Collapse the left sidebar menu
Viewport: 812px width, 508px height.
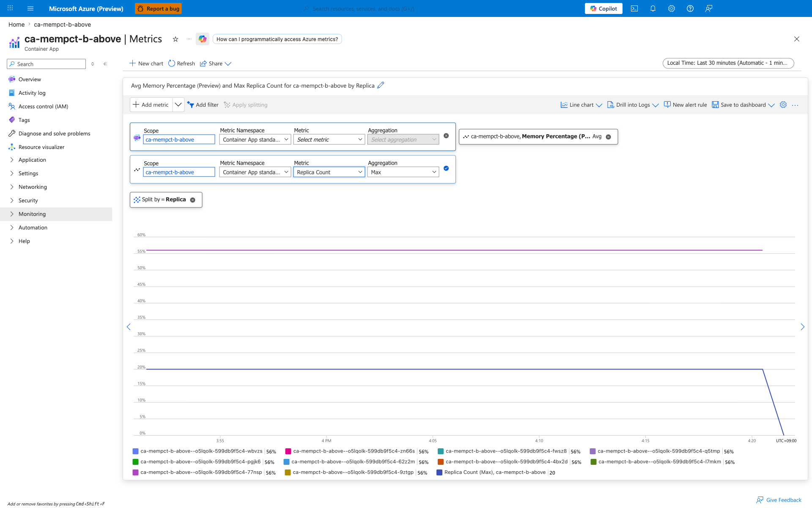click(x=105, y=64)
